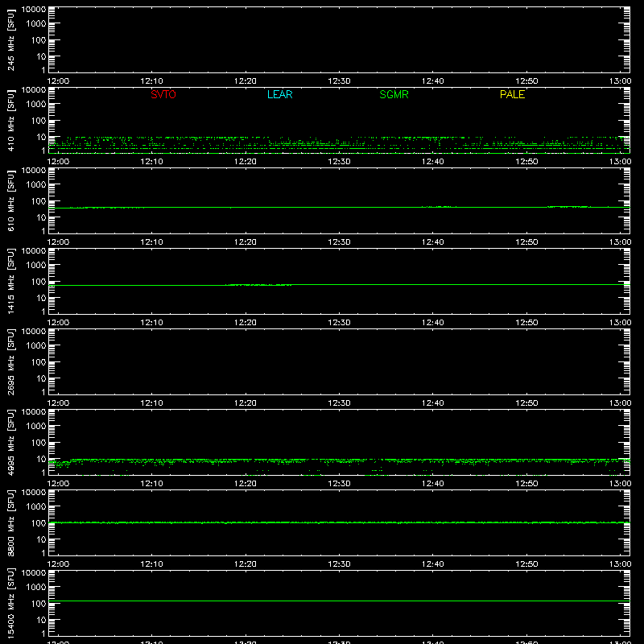Click the 10000 tick on 4995 MHz axis
The image size is (644, 644).
point(34,412)
